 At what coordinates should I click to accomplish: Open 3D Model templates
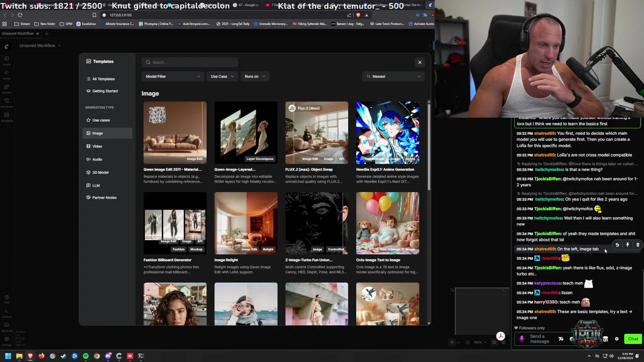[108, 172]
